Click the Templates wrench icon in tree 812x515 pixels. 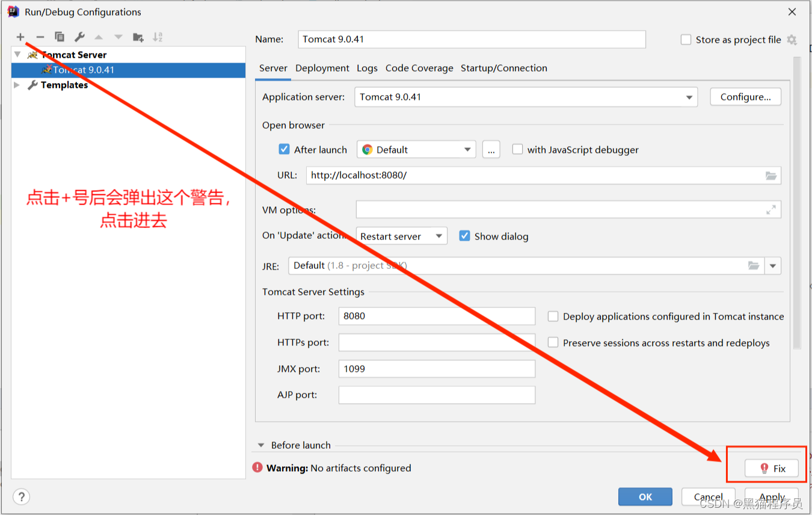click(32, 85)
